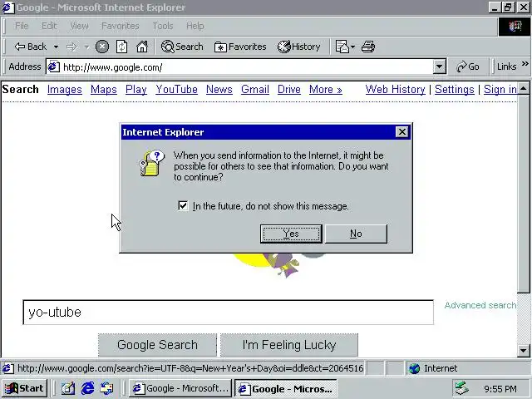The image size is (532, 399).
Task: Open the Advanced search link
Action: pyautogui.click(x=480, y=305)
